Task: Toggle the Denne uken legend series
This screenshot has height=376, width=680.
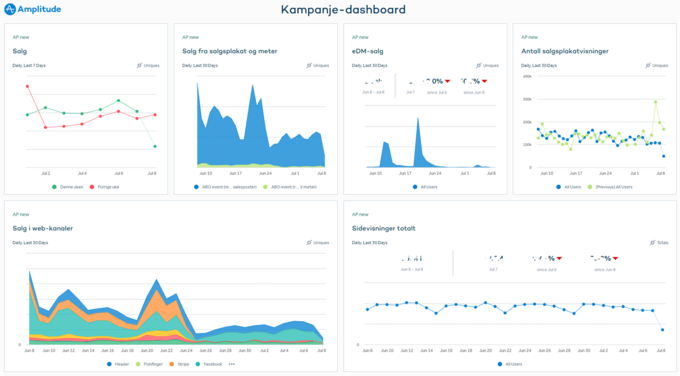Action: [68, 187]
